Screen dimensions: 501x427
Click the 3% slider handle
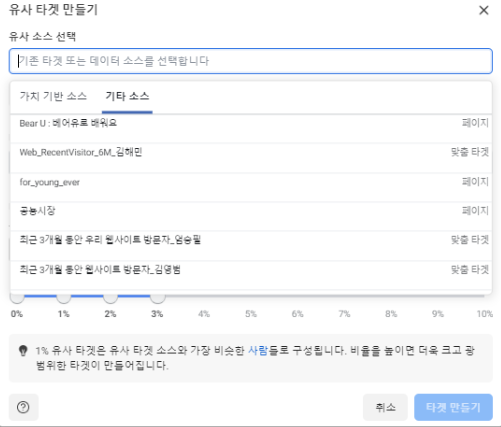point(158,297)
